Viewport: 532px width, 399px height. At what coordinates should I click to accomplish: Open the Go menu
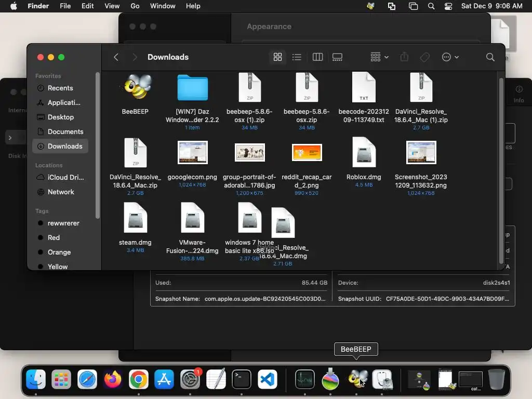pos(135,6)
